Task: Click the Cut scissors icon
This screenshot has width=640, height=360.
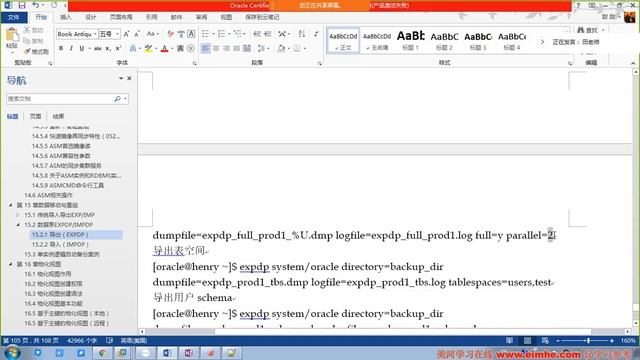Action: point(27,30)
